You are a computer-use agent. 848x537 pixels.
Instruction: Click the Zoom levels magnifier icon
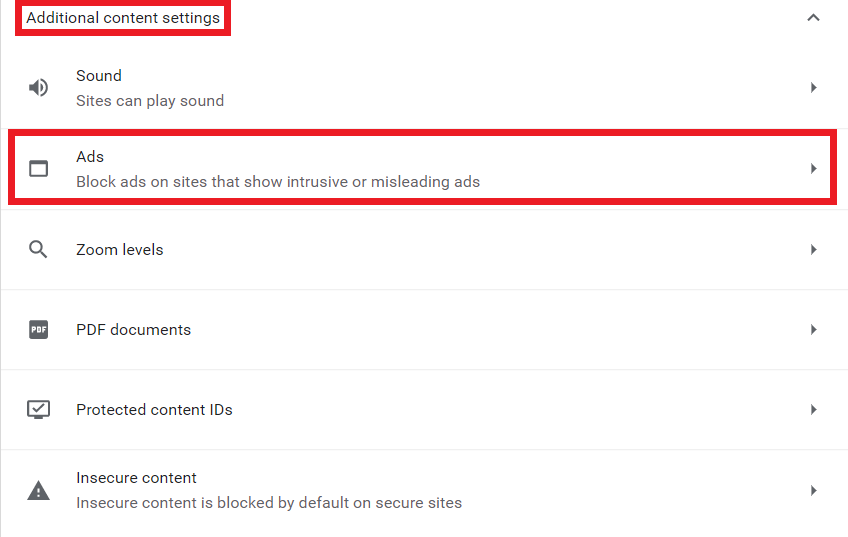click(38, 249)
